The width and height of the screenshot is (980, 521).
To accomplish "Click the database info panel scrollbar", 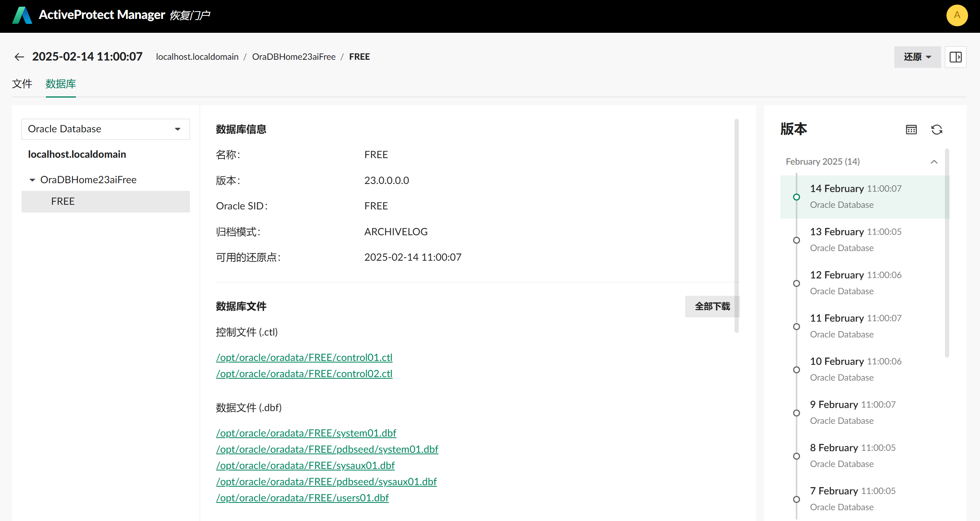I will point(736,226).
